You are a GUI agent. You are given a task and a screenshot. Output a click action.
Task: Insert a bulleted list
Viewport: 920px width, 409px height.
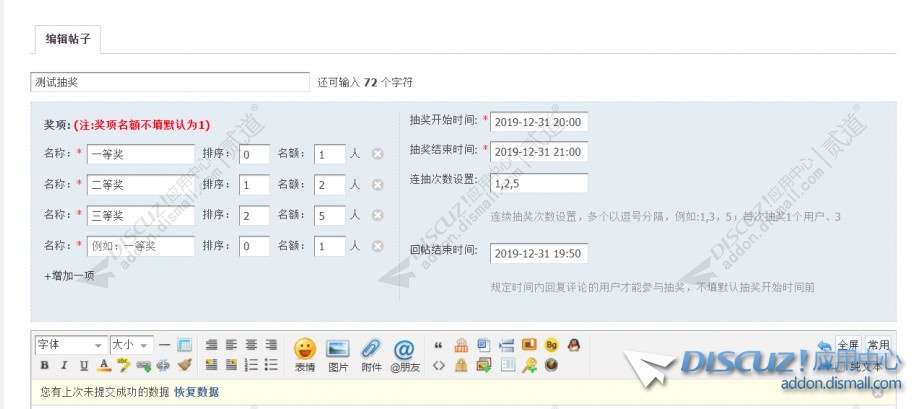[271, 365]
